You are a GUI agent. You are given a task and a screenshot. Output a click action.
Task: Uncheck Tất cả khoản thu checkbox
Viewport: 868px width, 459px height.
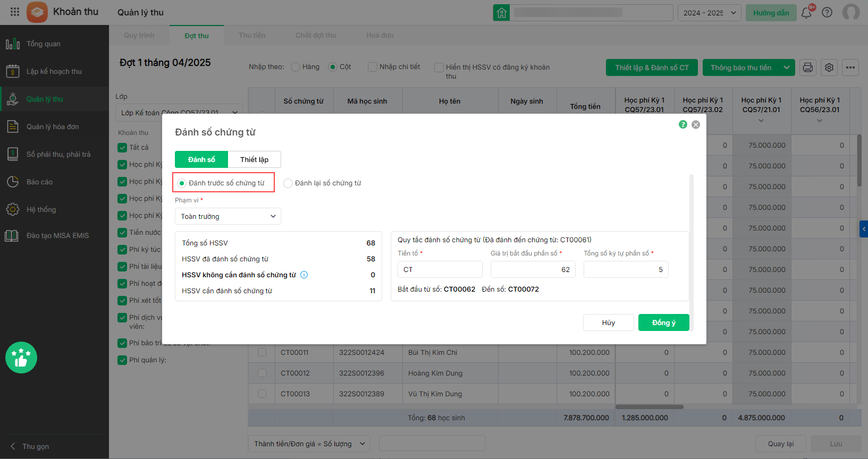[122, 148]
